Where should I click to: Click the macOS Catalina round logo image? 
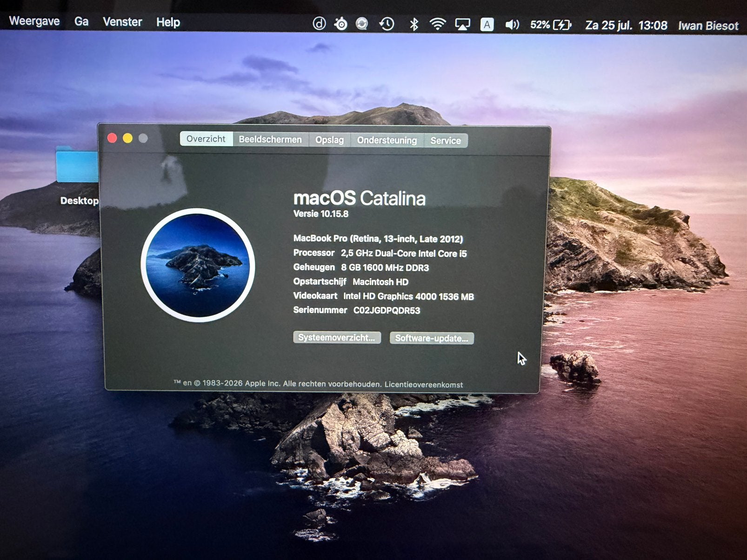(x=198, y=265)
